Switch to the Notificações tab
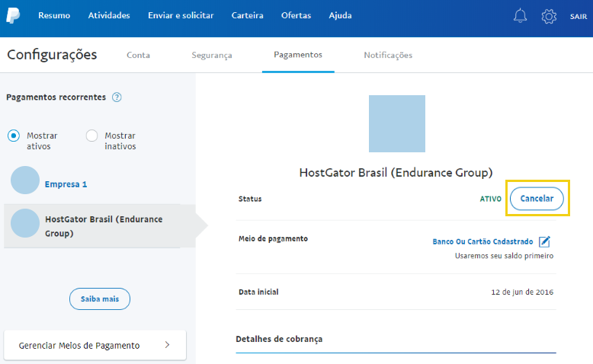 (x=388, y=55)
